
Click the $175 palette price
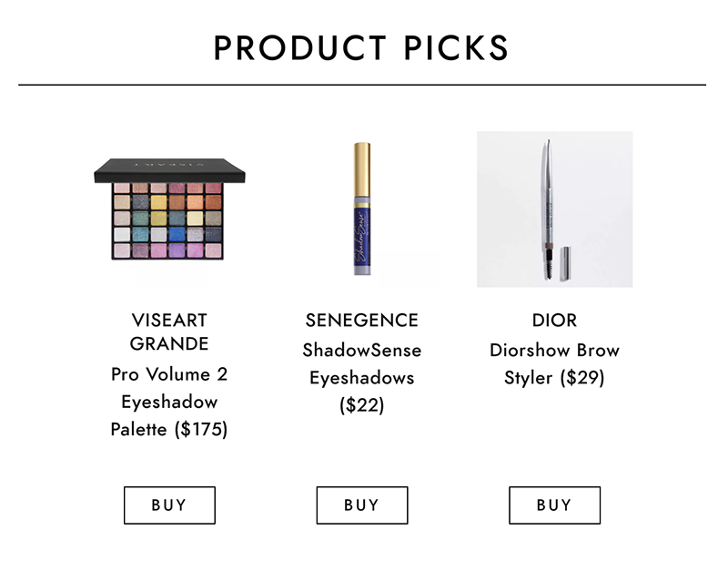[201, 429]
